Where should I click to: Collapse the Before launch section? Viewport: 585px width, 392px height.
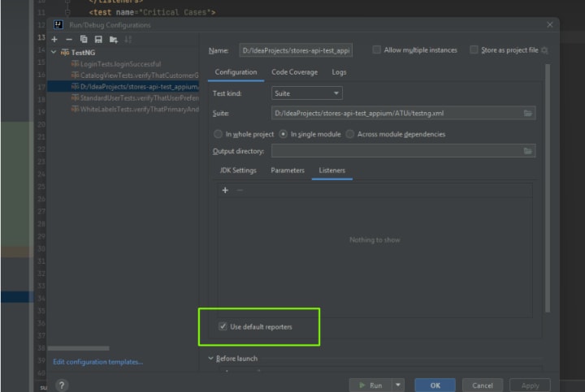210,358
